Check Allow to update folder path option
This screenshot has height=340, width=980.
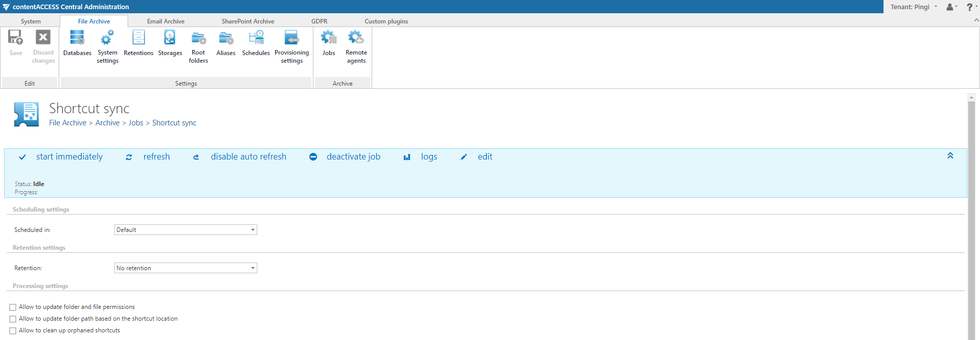click(x=13, y=319)
